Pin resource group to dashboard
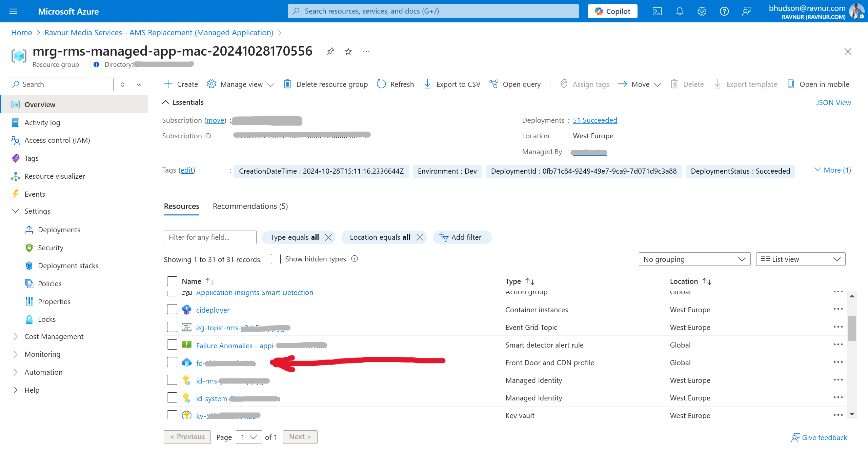Viewport: 868px width, 472px height. tap(330, 52)
